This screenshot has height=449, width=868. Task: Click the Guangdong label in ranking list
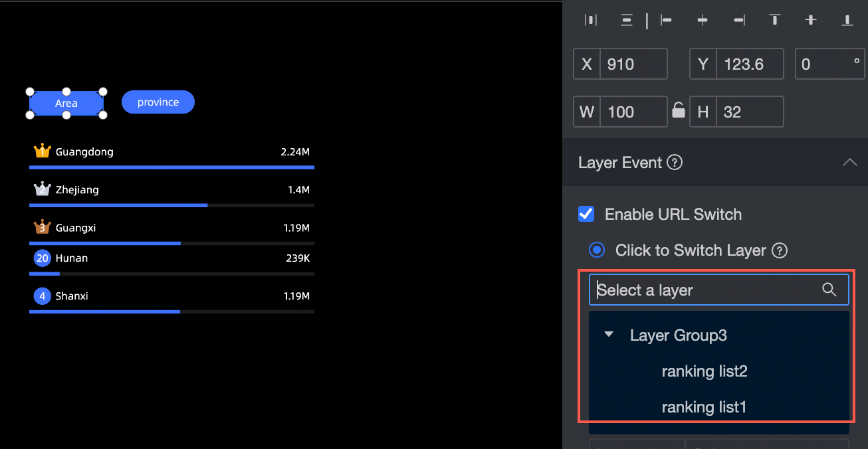84,151
